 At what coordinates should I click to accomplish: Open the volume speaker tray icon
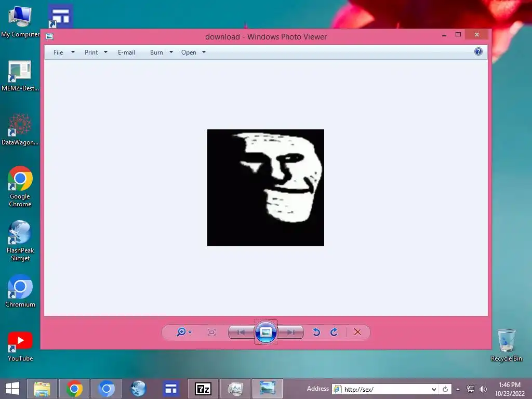(x=483, y=389)
